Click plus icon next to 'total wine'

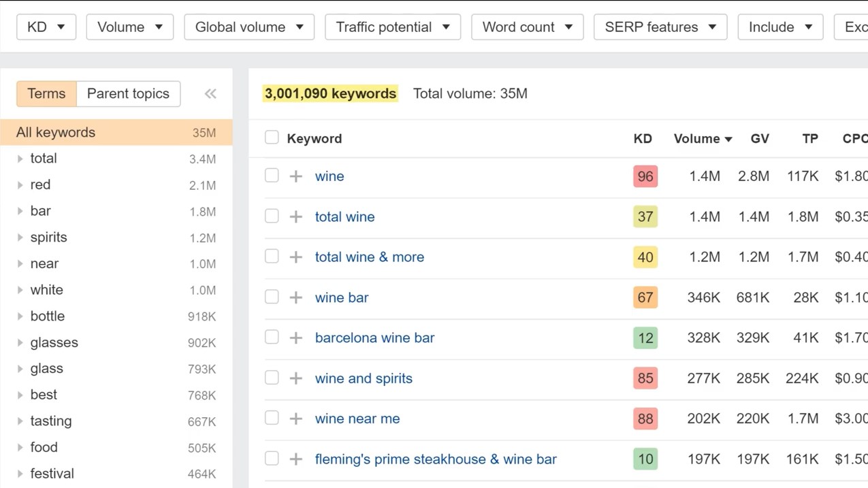[x=295, y=217]
